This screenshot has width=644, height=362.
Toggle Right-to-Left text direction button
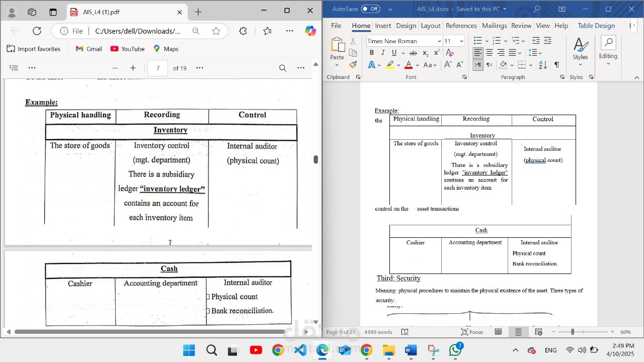pos(489,65)
